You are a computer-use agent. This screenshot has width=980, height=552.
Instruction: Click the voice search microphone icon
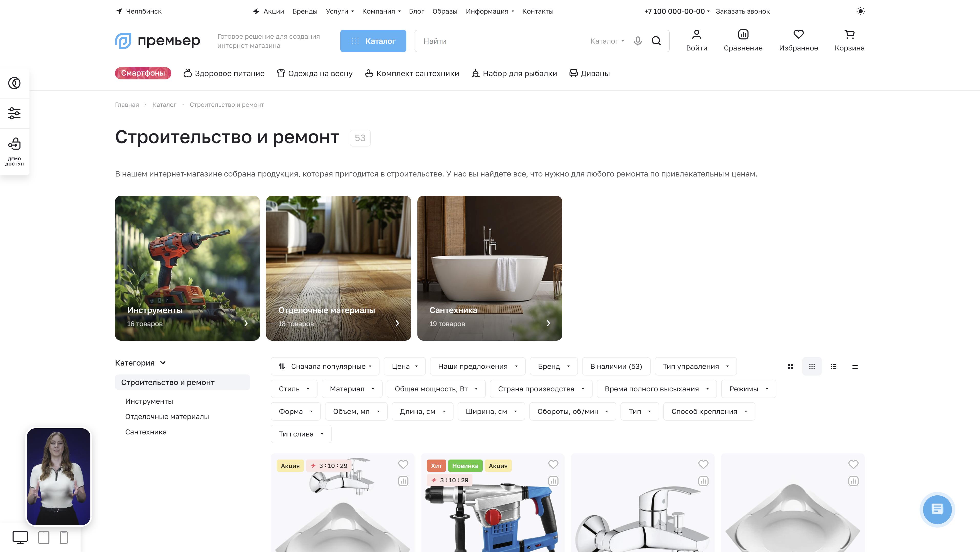point(638,41)
